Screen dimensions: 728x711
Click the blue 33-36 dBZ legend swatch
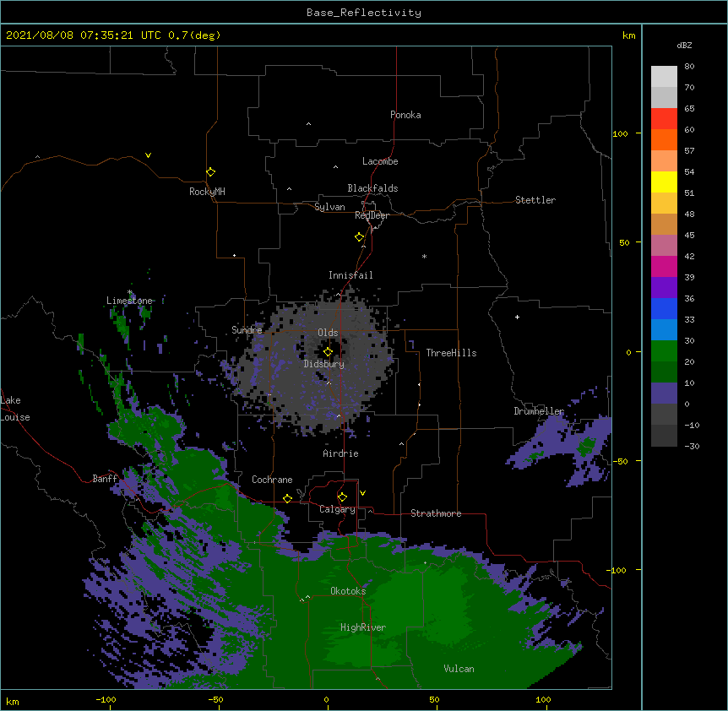(664, 309)
